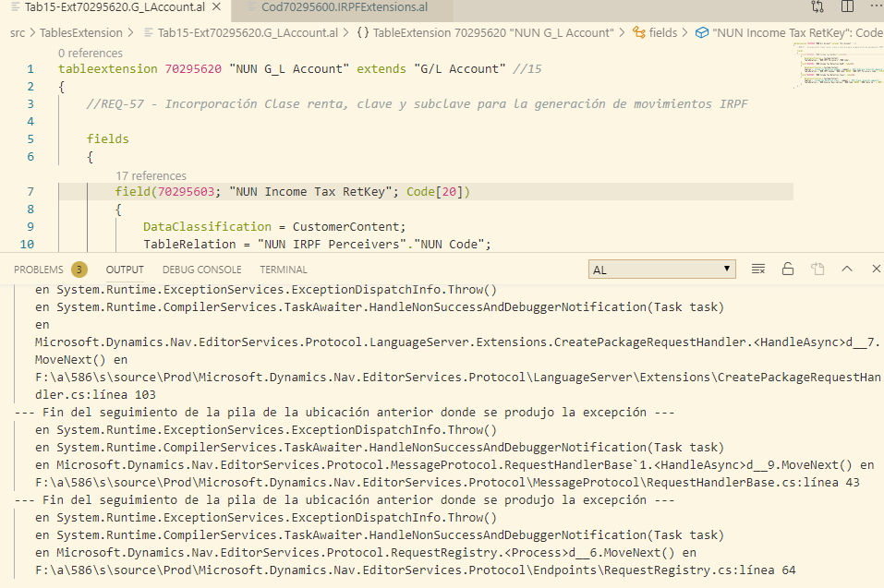Open output log file icon
Screen dimensions: 884x588
tap(817, 270)
